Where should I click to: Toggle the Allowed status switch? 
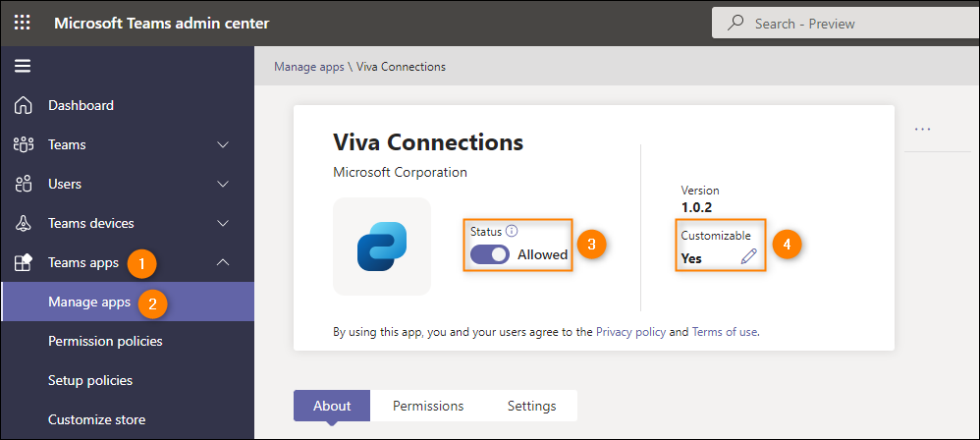pyautogui.click(x=490, y=254)
